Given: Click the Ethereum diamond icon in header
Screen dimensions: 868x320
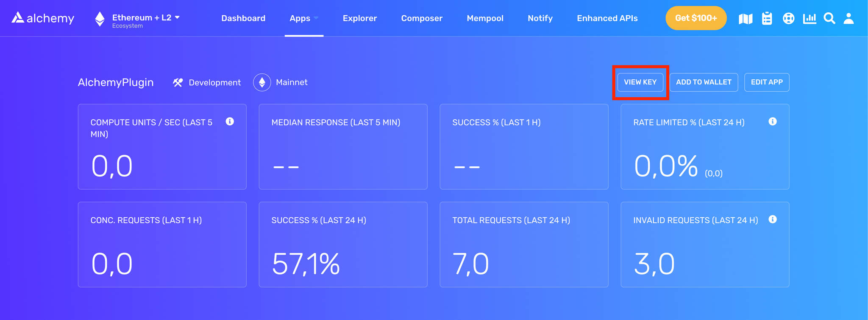Looking at the screenshot, I should [100, 19].
